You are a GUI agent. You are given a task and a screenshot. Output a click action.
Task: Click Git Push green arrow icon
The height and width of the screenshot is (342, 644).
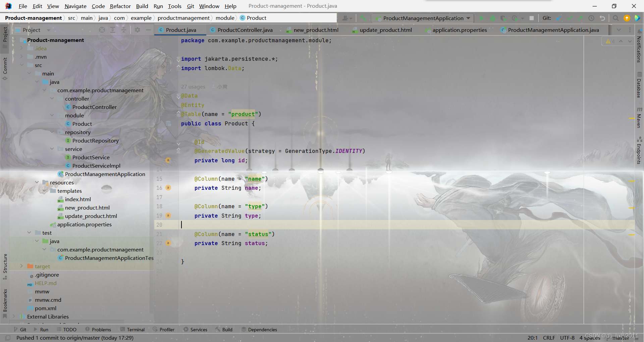580,18
